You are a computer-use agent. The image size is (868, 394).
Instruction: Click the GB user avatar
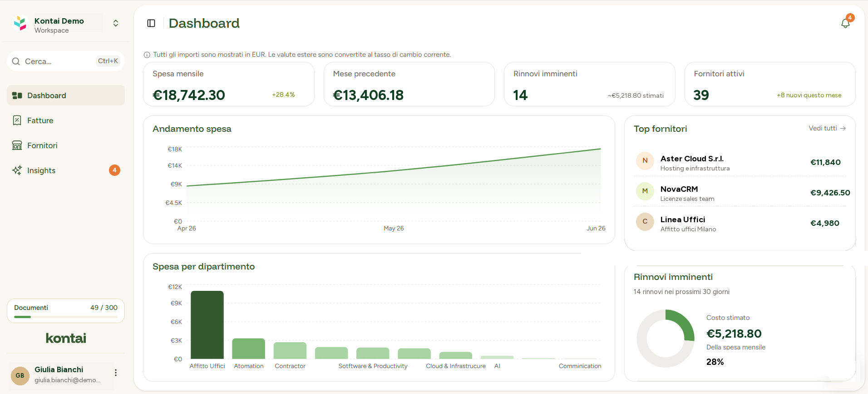tap(20, 376)
